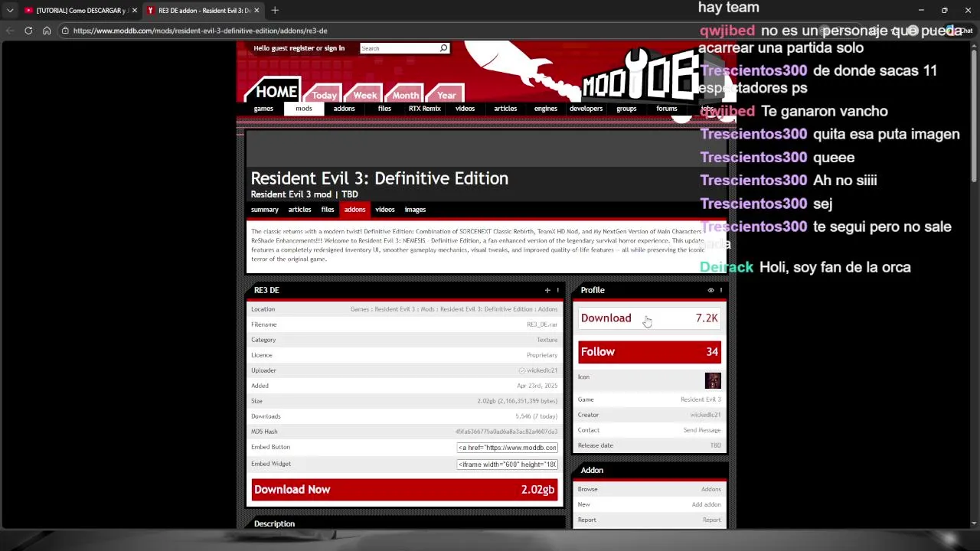Click the Send Message contact link
980x551 pixels.
click(702, 430)
